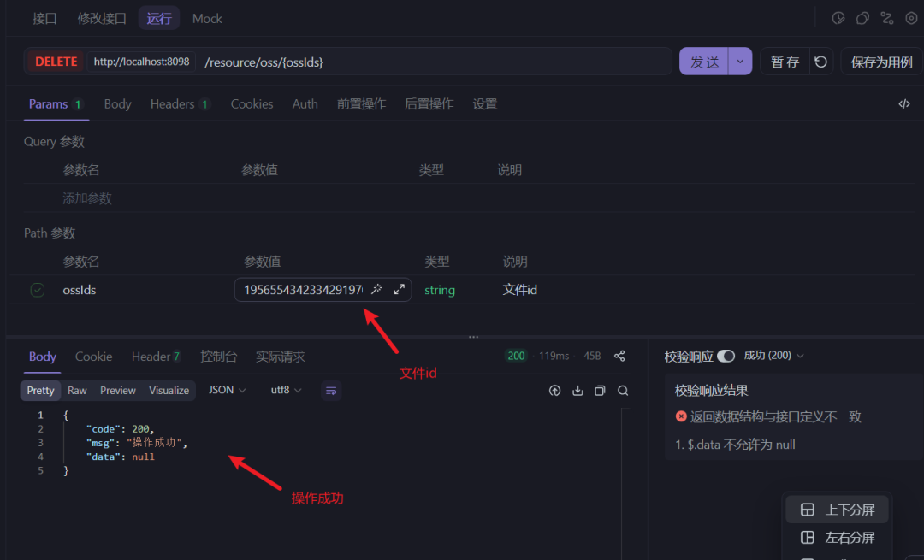This screenshot has width=924, height=560.
Task: Open the Mock tab
Action: coord(207,18)
